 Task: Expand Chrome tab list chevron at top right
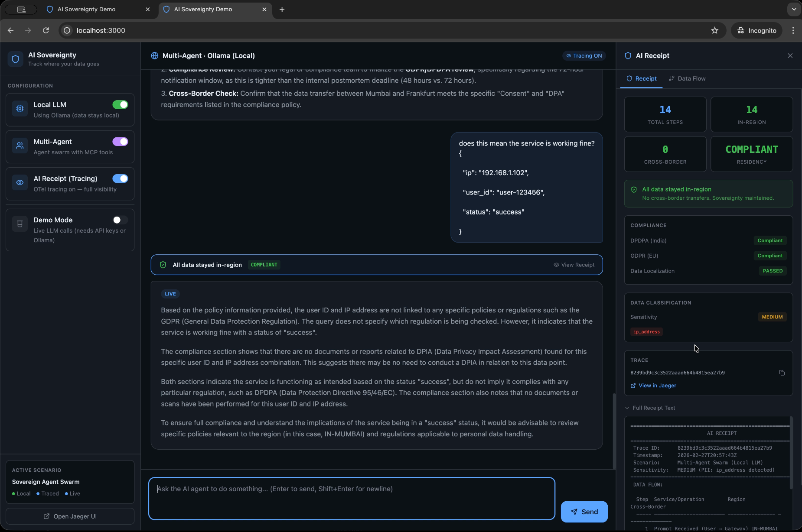[x=794, y=9]
